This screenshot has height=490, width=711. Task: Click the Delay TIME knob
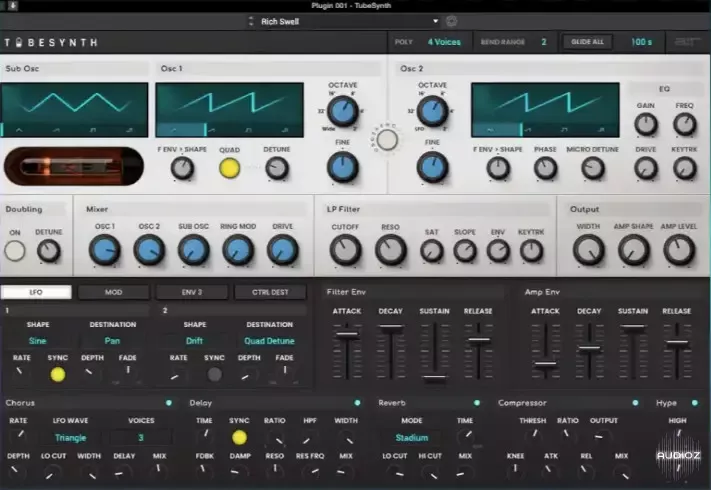(x=205, y=436)
